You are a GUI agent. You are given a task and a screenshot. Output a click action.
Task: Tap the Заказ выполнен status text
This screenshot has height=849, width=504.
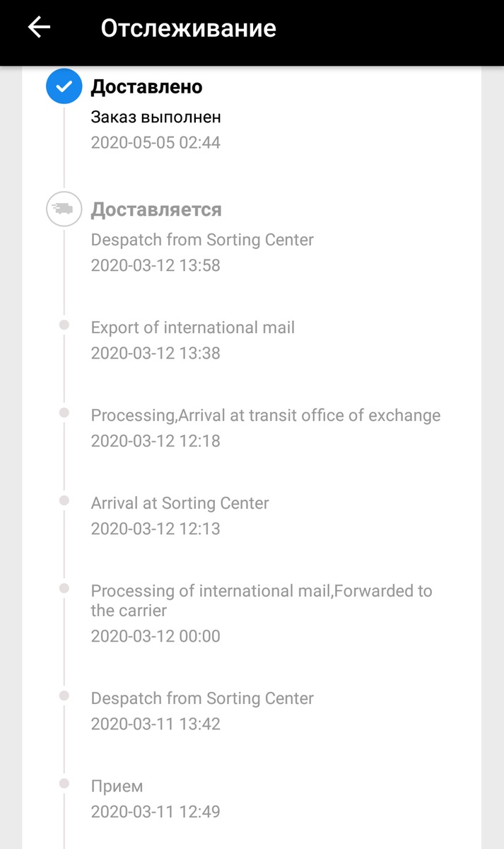click(156, 117)
